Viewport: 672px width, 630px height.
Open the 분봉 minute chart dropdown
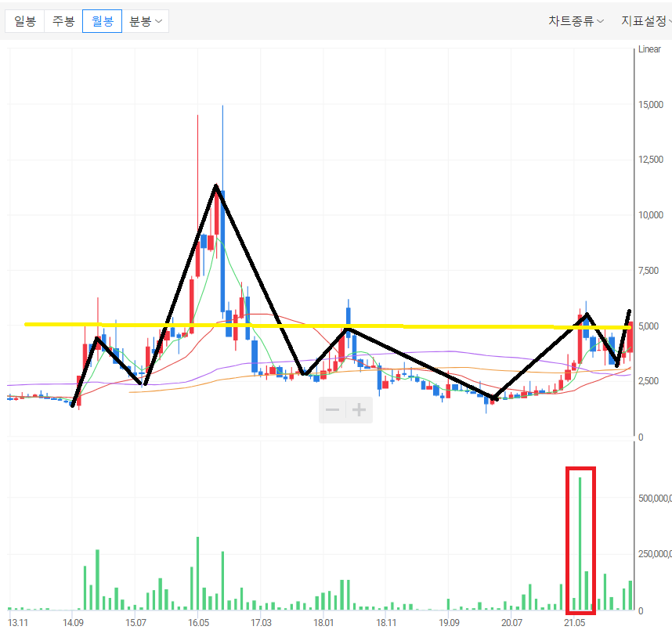pyautogui.click(x=146, y=21)
